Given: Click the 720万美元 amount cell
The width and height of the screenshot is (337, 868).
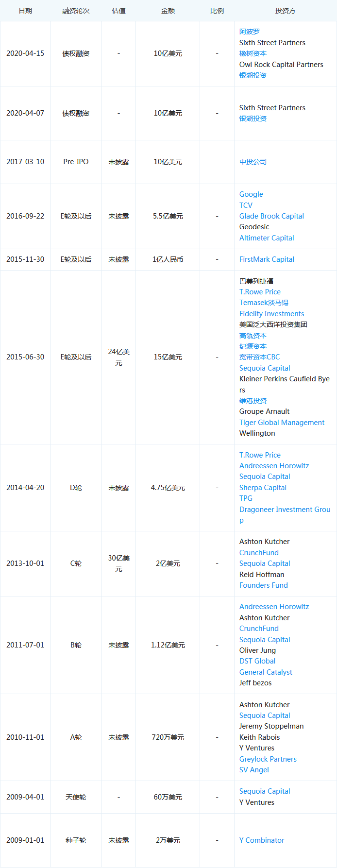Looking at the screenshot, I should pos(168,737).
